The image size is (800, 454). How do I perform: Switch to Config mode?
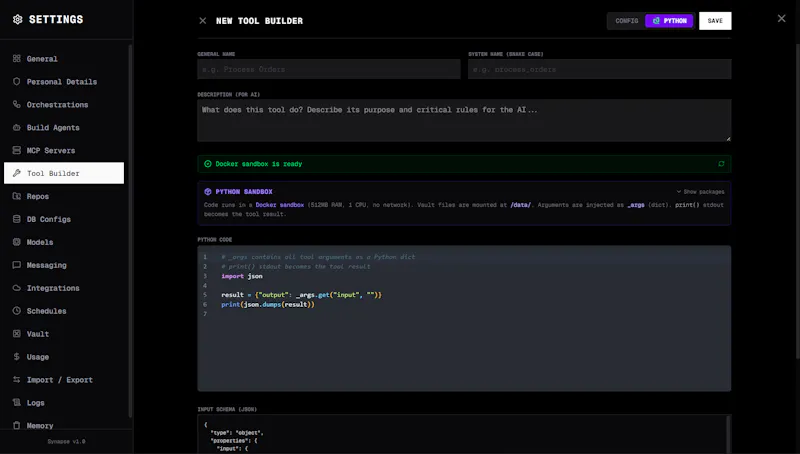[627, 21]
